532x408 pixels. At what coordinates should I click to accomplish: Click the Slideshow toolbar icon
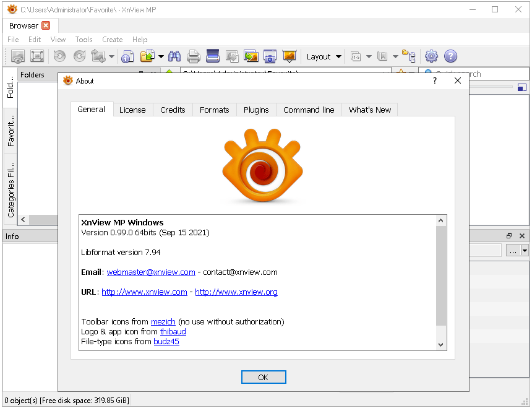(x=290, y=56)
